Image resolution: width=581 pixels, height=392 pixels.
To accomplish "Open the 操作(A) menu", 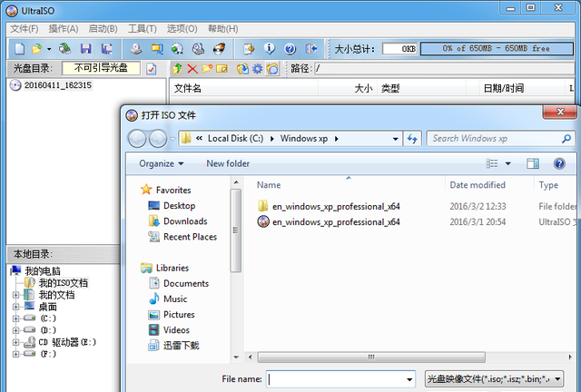I will (64, 29).
